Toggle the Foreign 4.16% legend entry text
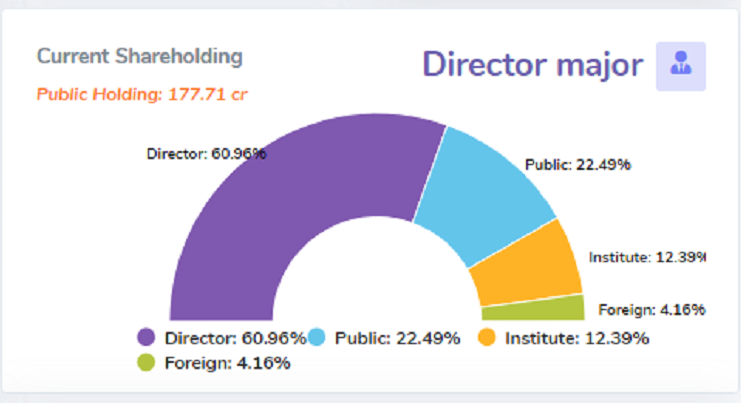Viewport: 741px width, 403px height. [x=227, y=362]
